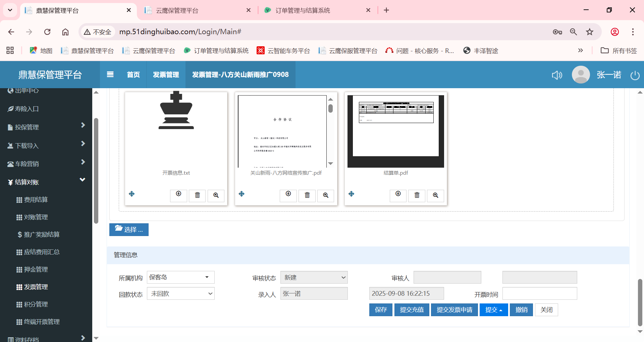
Task: Open the 提交 dropdown button
Action: (x=494, y=310)
